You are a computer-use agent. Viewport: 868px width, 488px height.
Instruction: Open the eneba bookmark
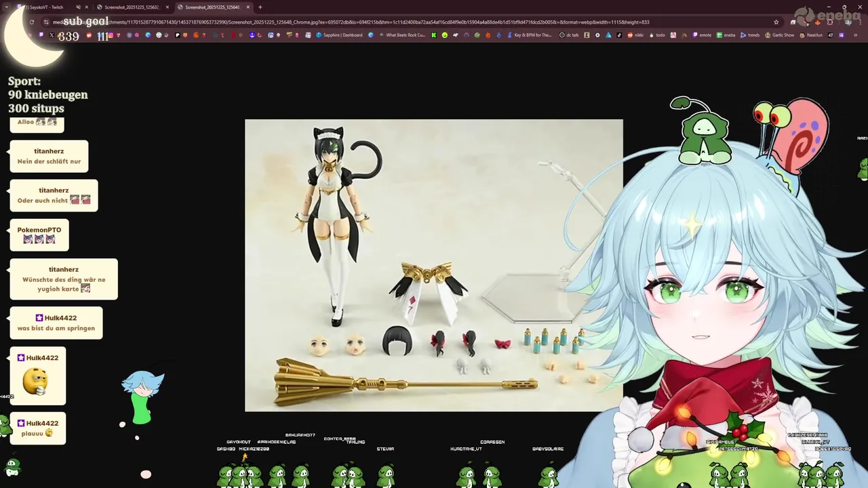pyautogui.click(x=726, y=35)
